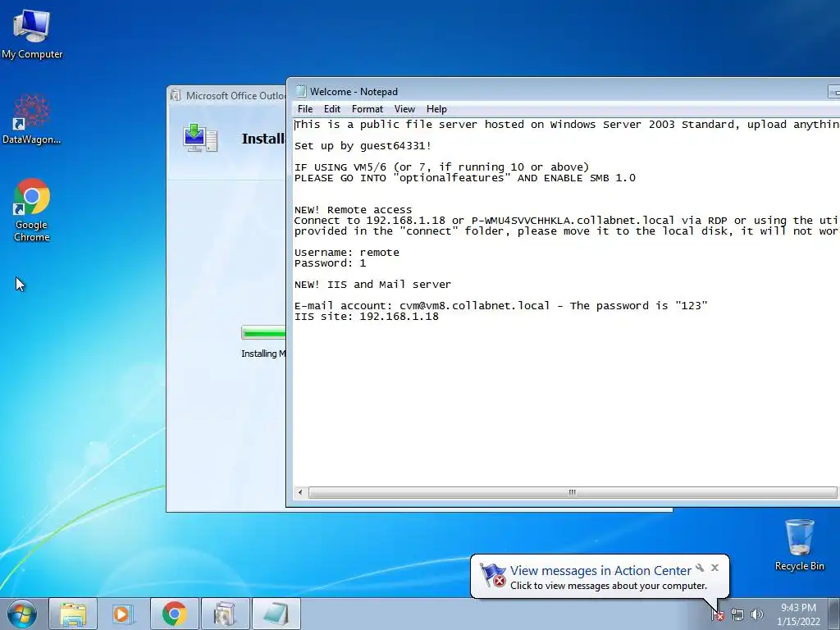Switch to Chrome on the taskbar
The height and width of the screenshot is (630, 840).
[174, 614]
